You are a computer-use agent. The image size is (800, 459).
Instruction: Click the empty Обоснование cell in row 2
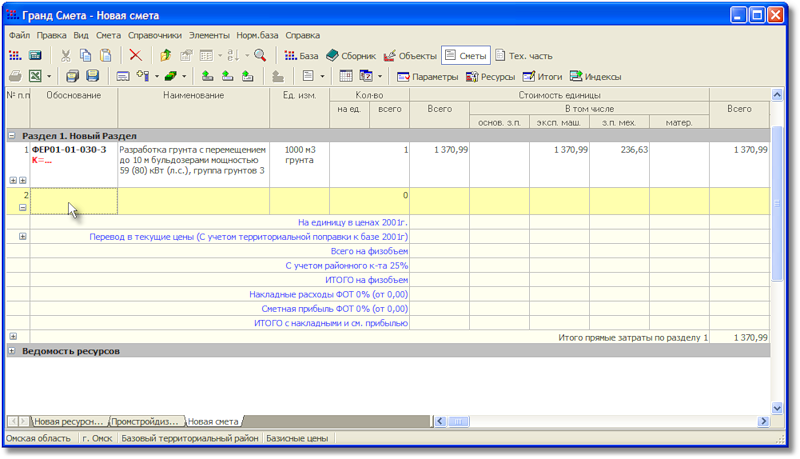click(x=74, y=201)
